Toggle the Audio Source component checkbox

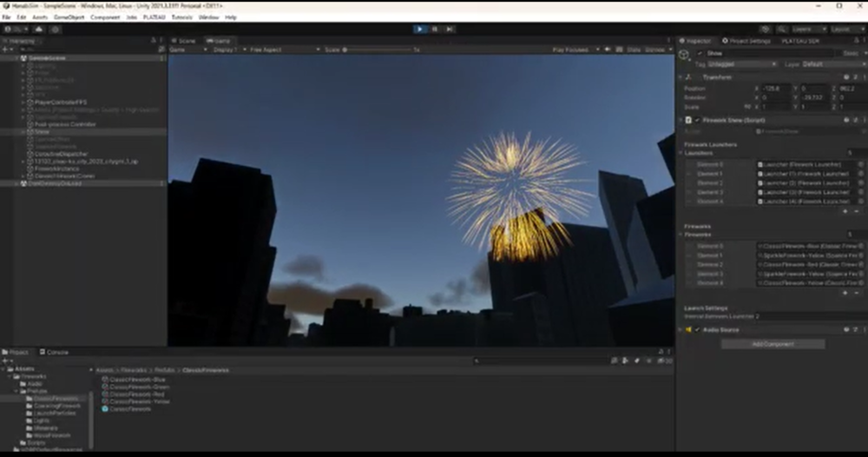[697, 330]
